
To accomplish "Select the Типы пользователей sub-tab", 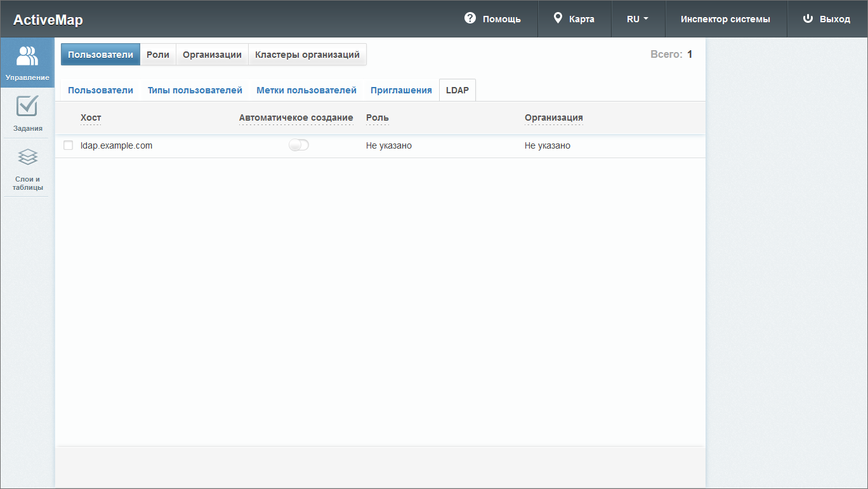I will pos(195,90).
